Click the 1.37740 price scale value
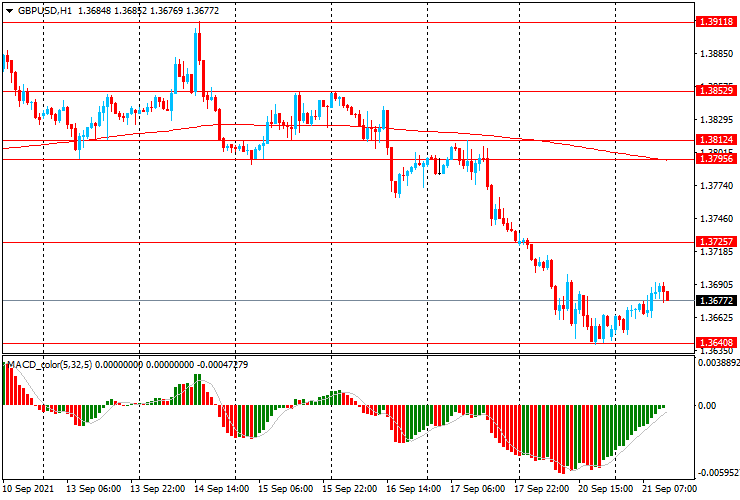 tap(716, 186)
